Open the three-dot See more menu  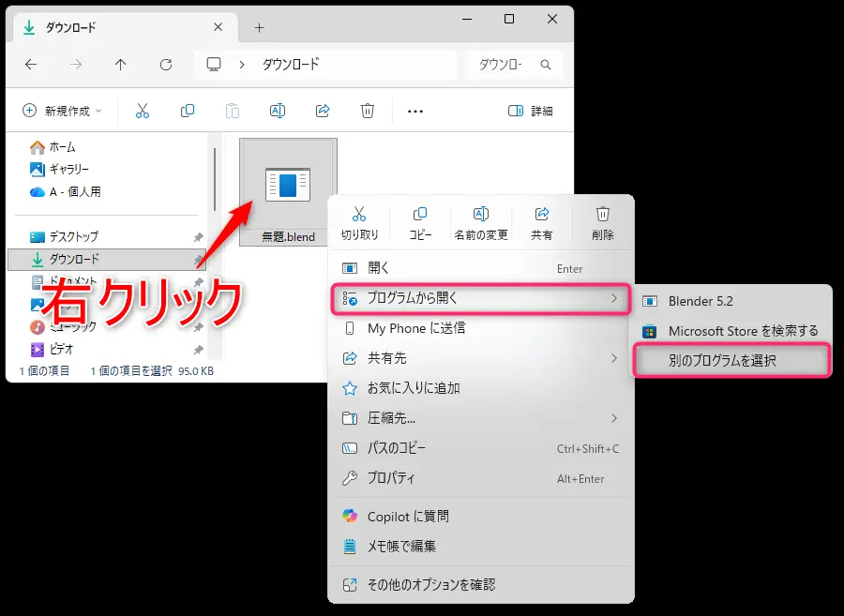(415, 112)
